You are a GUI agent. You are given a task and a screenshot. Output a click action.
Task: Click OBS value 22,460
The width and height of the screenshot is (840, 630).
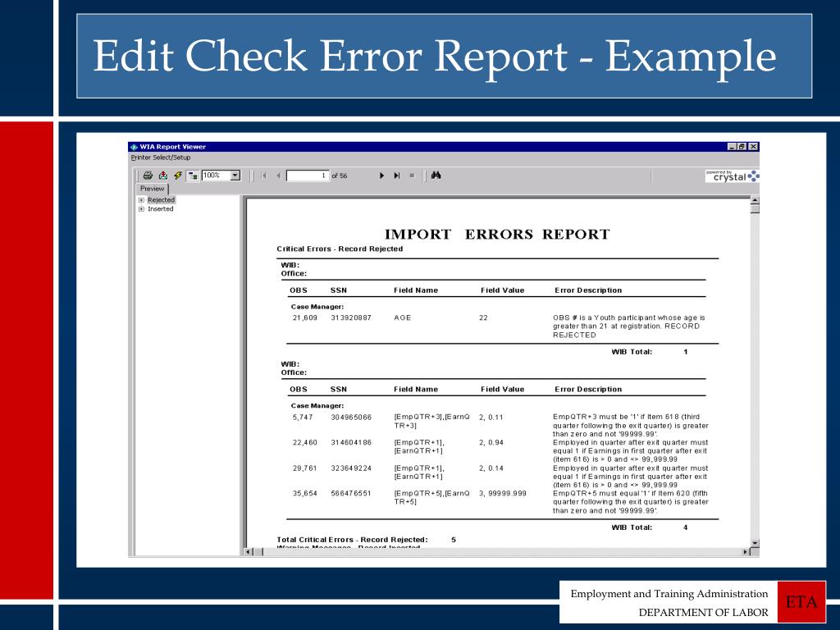pos(305,442)
